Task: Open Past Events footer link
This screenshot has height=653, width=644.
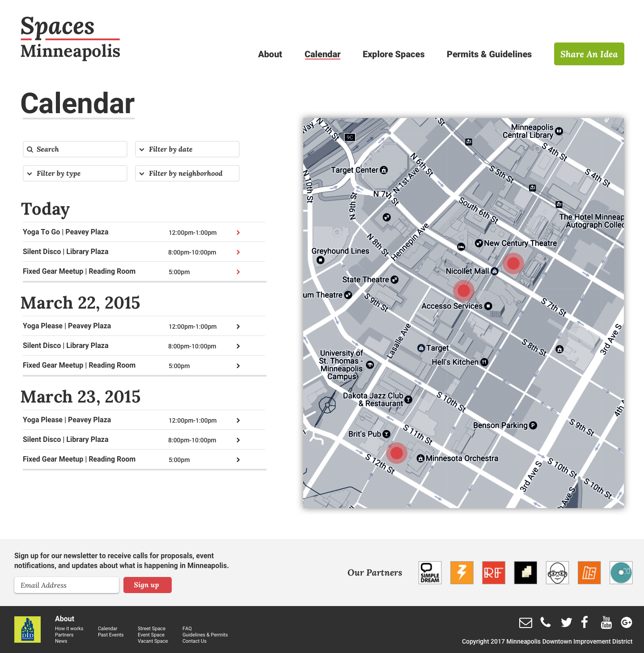Action: point(111,635)
